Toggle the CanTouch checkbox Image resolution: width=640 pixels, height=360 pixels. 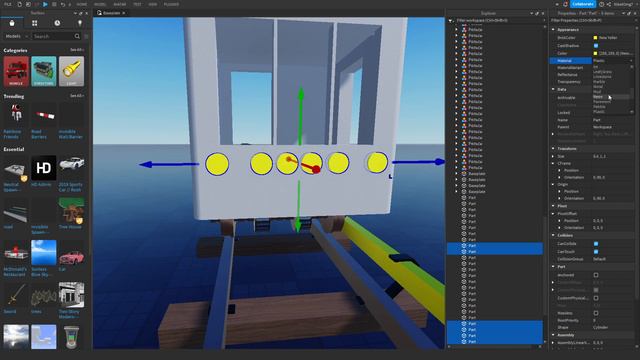tap(596, 251)
